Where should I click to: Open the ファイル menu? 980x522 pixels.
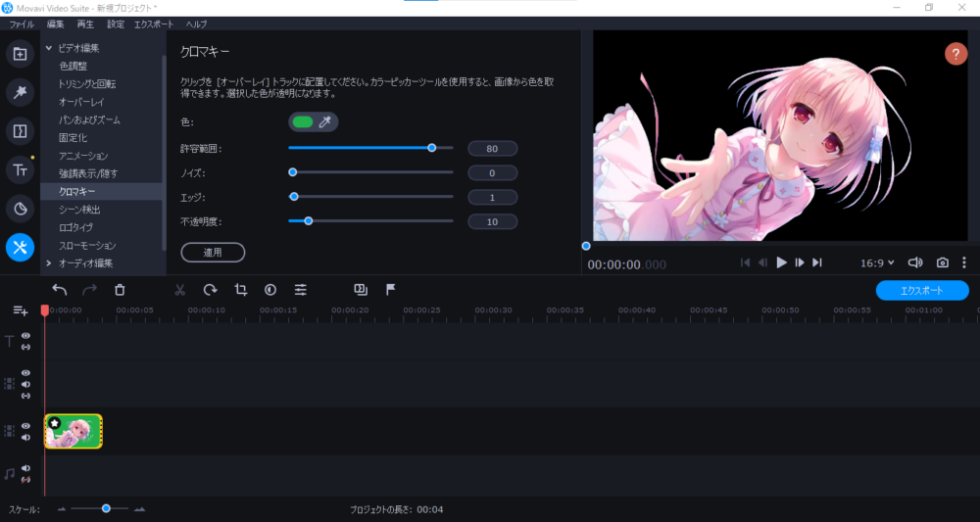click(x=22, y=24)
